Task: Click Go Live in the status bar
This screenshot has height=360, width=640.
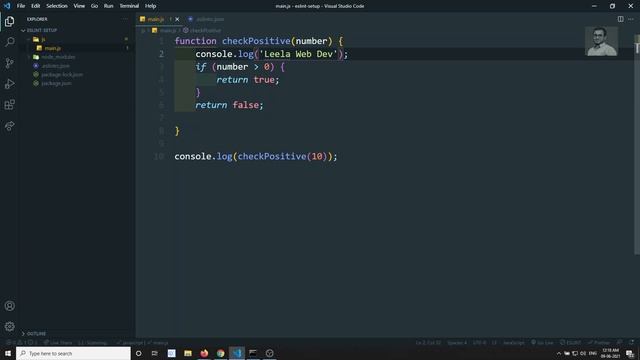Action: click(x=542, y=343)
